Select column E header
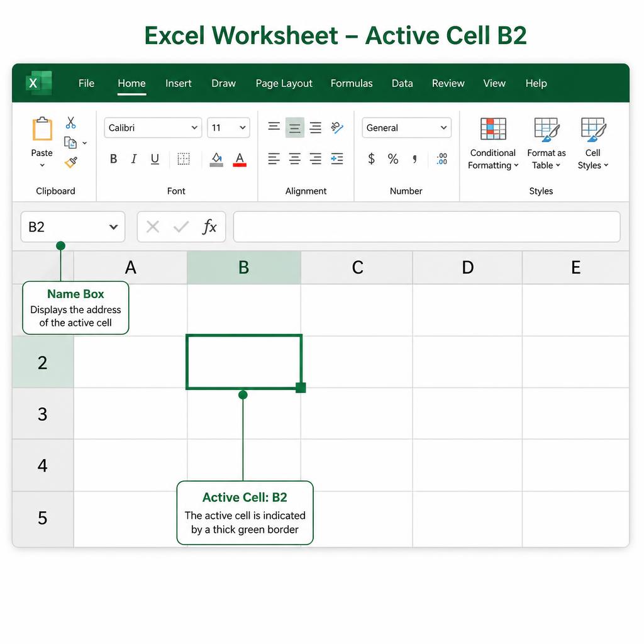 576,267
